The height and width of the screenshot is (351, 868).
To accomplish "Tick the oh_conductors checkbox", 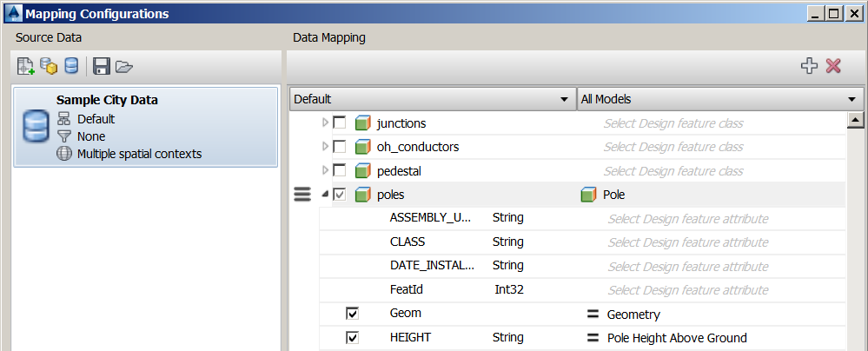I will 340,147.
